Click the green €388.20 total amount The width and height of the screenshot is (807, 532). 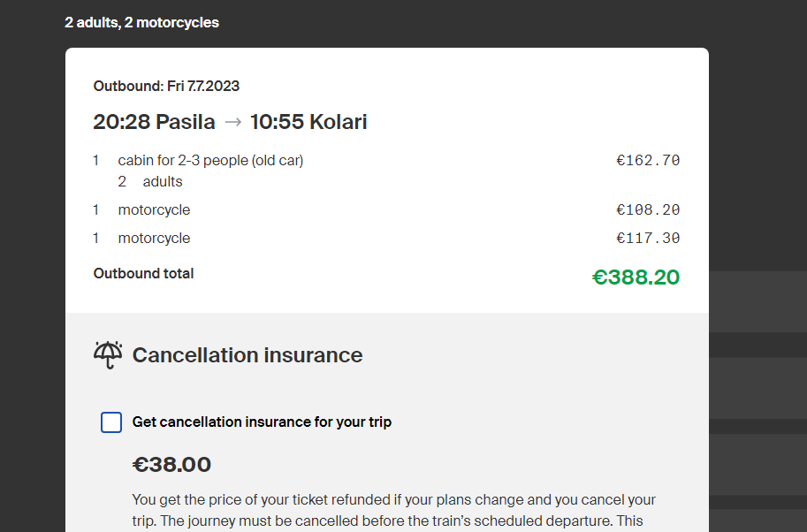tap(636, 277)
